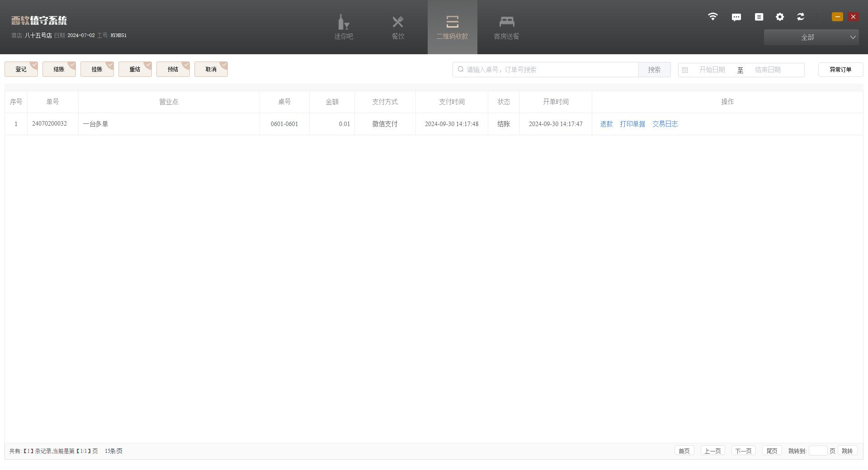
Task: Click the 退款 refund link
Action: pos(606,124)
